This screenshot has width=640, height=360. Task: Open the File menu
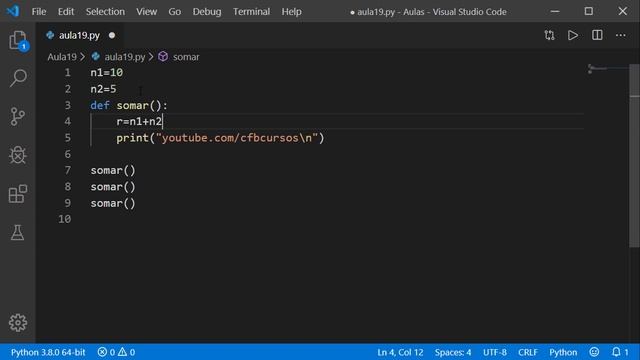pos(39,11)
